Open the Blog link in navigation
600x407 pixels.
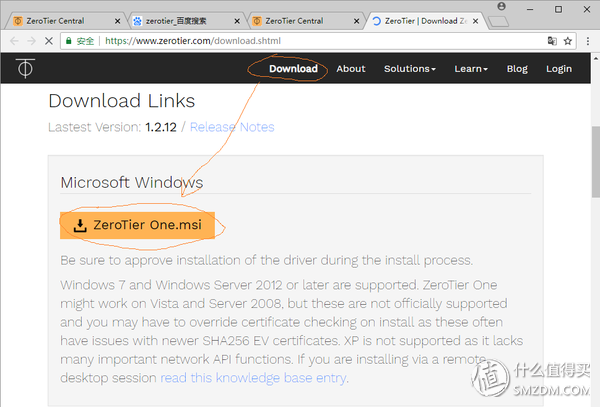[517, 68]
